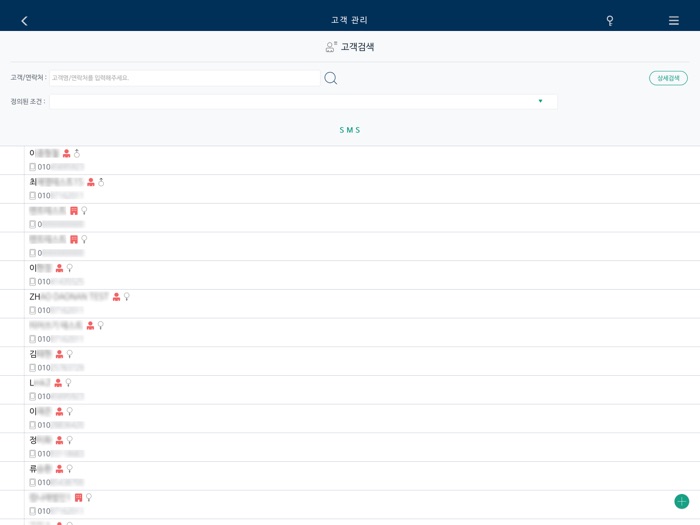Open the hamburger menu in the header
The width and height of the screenshot is (700, 525).
click(x=674, y=21)
